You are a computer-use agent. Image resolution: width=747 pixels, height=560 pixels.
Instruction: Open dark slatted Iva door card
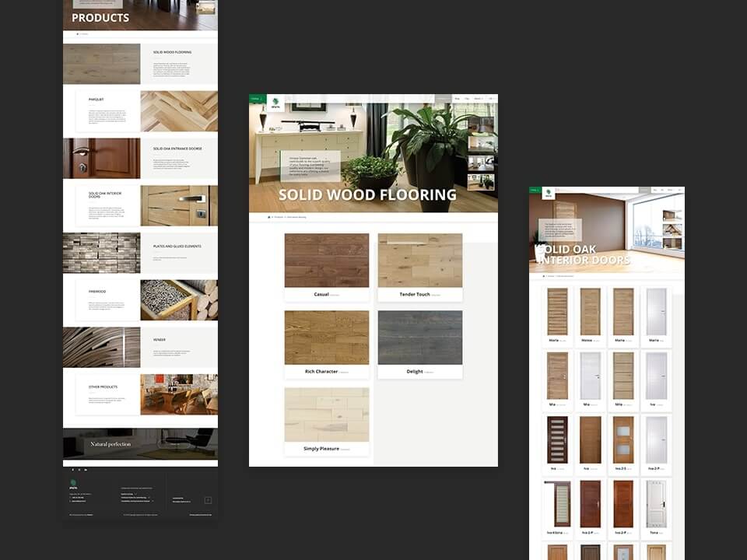tap(557, 444)
